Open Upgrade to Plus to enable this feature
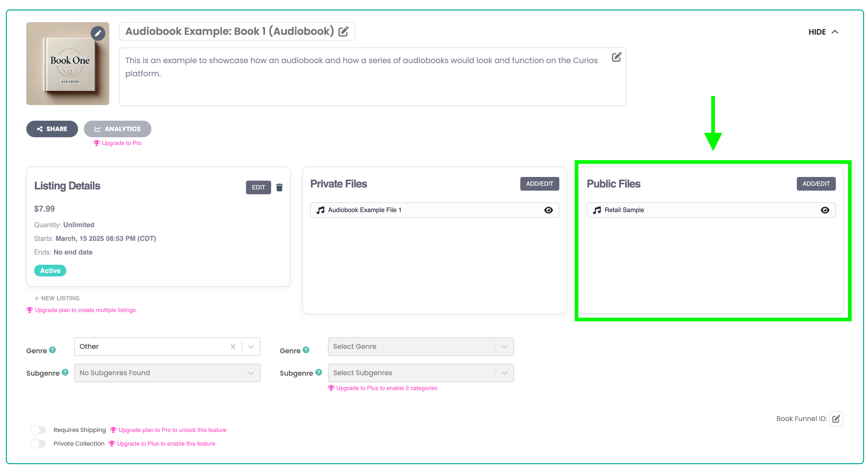The image size is (868, 470). 166,444
